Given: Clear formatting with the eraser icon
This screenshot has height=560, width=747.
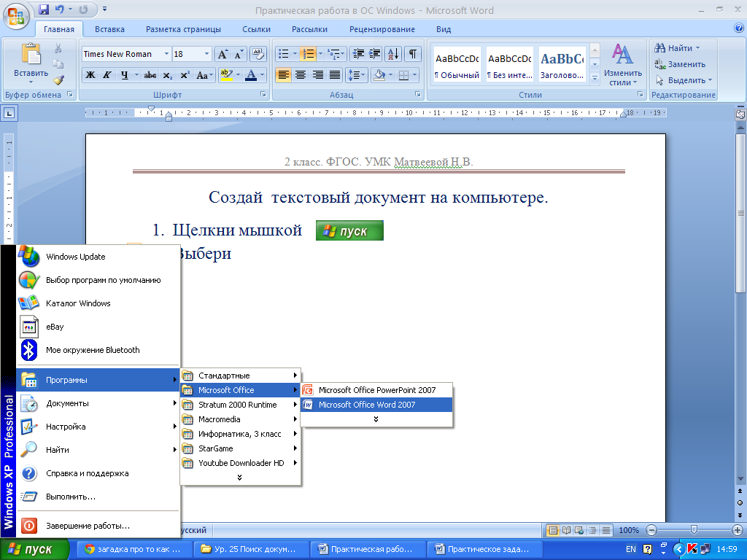Looking at the screenshot, I should 258,54.
